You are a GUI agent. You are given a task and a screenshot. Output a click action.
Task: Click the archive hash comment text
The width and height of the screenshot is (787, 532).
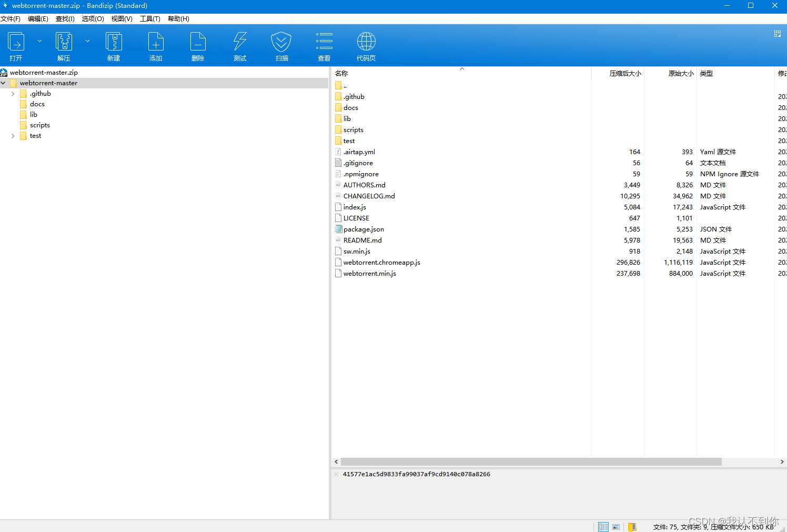tap(417, 474)
